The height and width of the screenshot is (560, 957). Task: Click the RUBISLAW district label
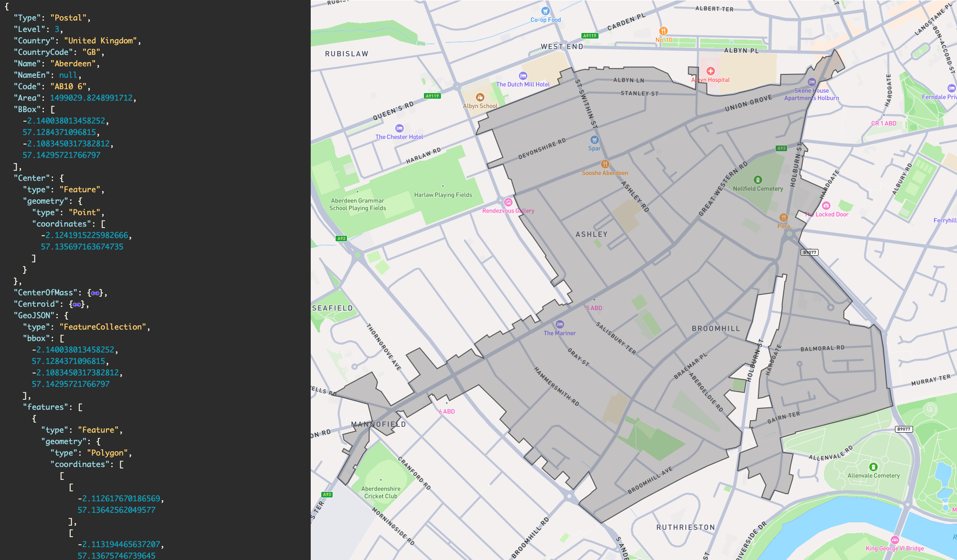[x=347, y=54]
